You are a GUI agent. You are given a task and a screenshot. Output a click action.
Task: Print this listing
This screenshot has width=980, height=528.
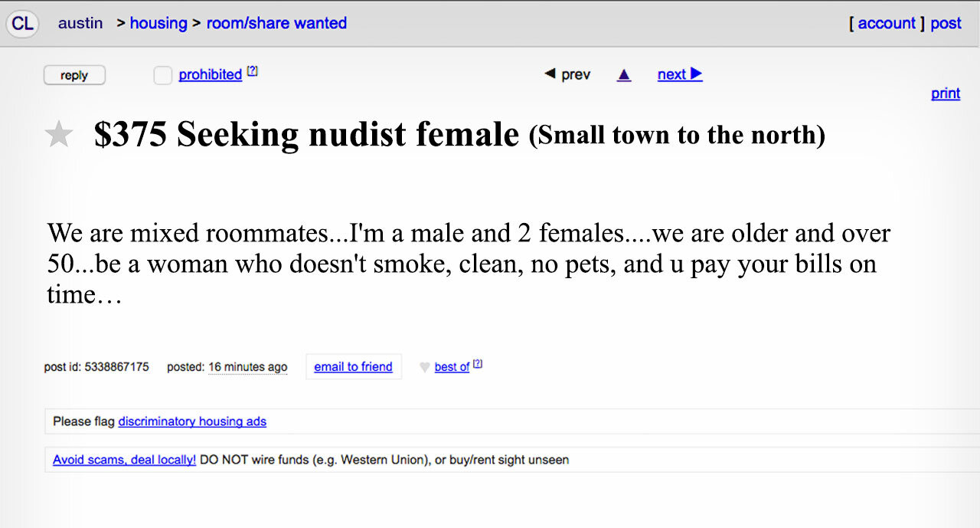[946, 93]
